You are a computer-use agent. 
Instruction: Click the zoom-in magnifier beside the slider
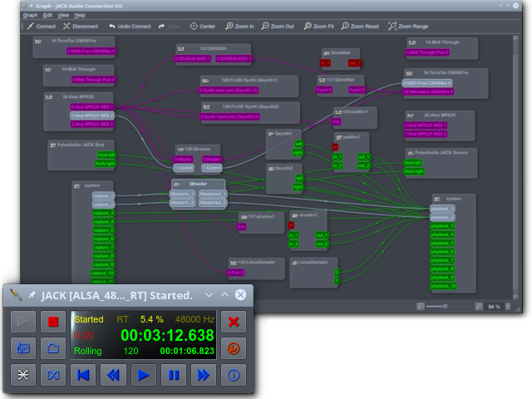tap(479, 306)
